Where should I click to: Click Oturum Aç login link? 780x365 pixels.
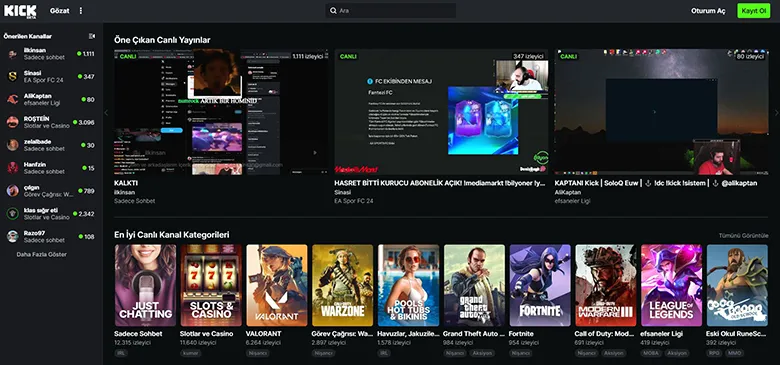[708, 11]
